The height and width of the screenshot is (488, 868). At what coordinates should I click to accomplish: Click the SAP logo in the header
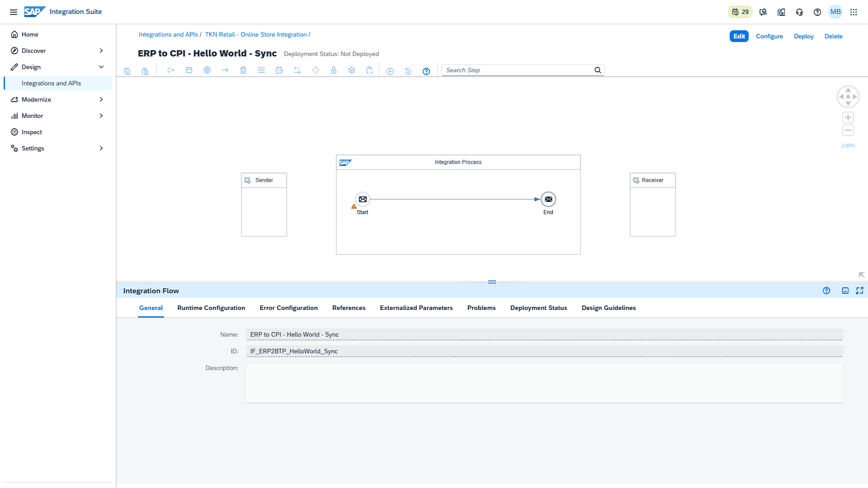pyautogui.click(x=35, y=12)
